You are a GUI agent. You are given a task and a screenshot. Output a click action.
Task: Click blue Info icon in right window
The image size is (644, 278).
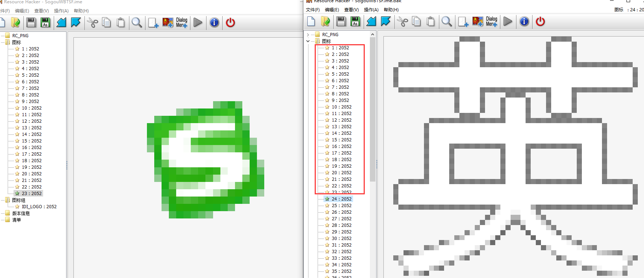524,22
